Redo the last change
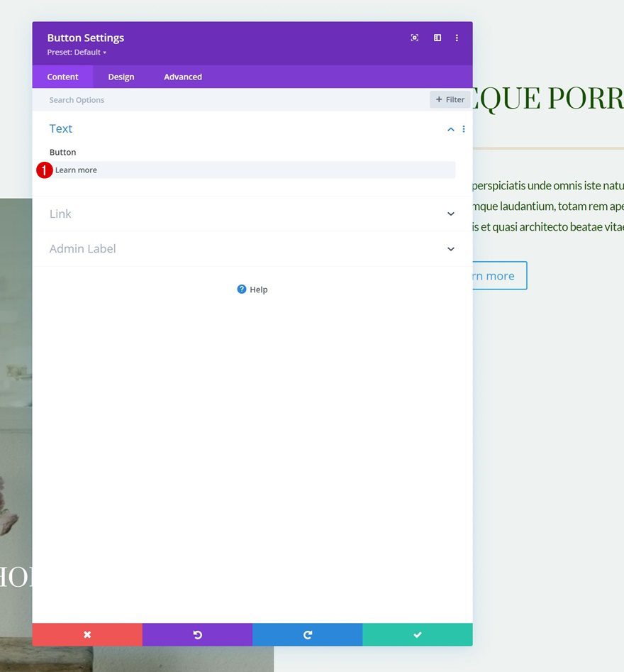624x672 pixels. 307,634
